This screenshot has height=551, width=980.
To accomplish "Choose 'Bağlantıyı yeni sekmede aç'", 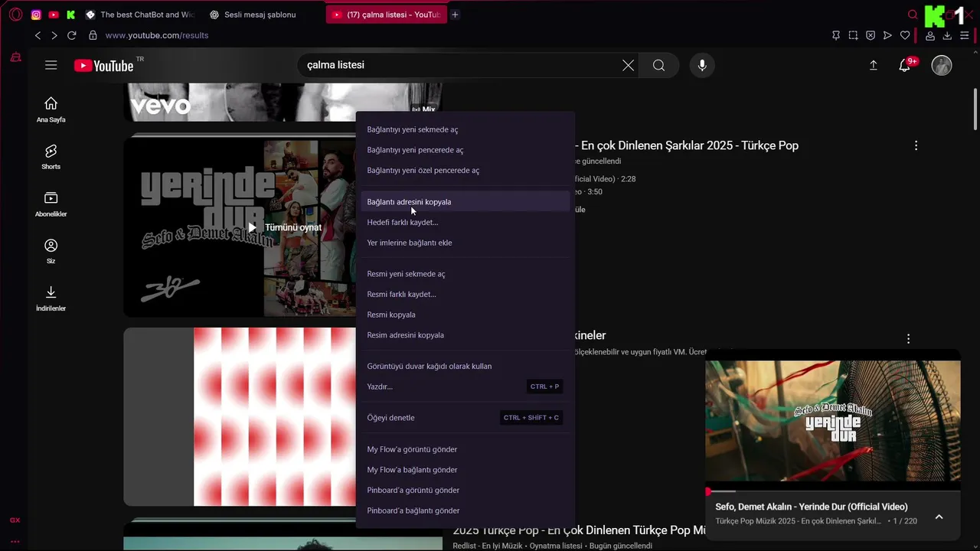I will 465,129.
